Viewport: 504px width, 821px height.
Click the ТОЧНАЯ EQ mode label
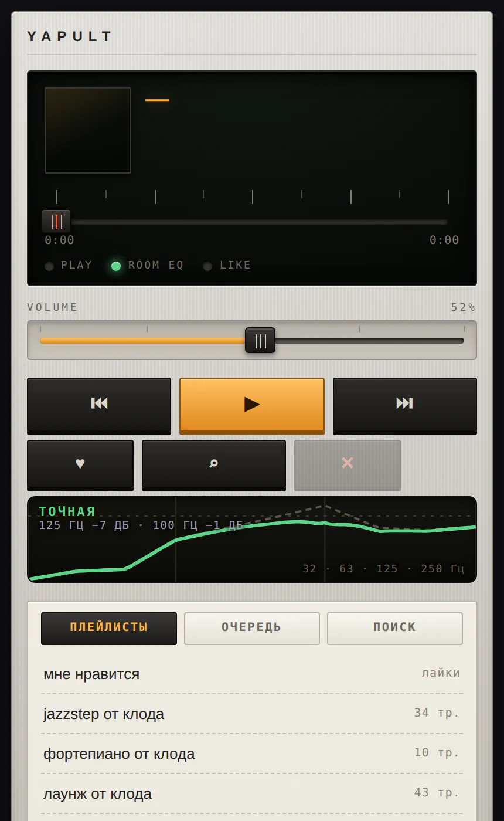click(x=67, y=512)
